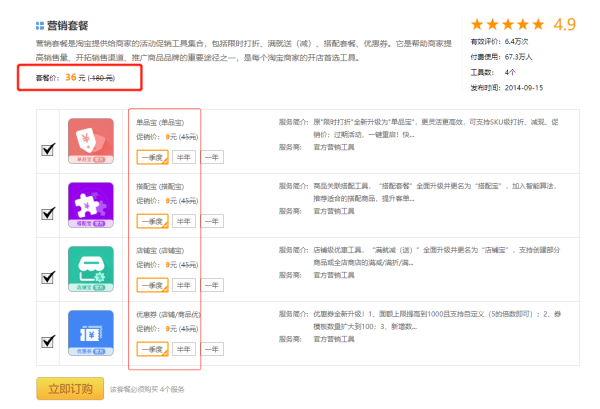Image resolution: width=600 pixels, height=409 pixels.
Task: Click 发布时间 2014-09-15 text
Action: (x=507, y=88)
